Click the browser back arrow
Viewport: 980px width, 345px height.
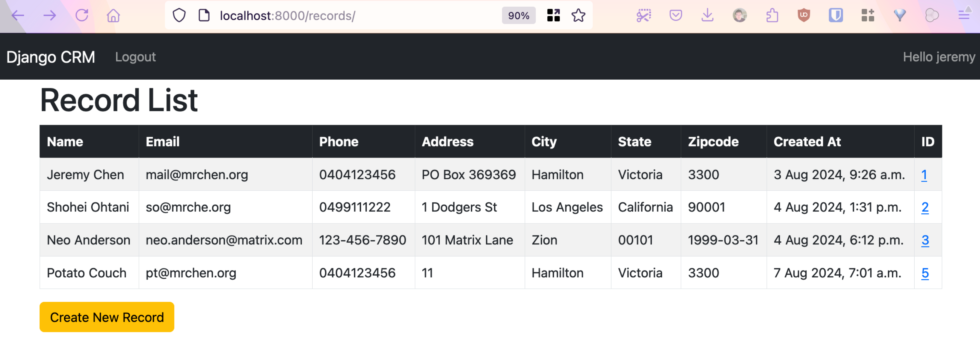tap(18, 16)
